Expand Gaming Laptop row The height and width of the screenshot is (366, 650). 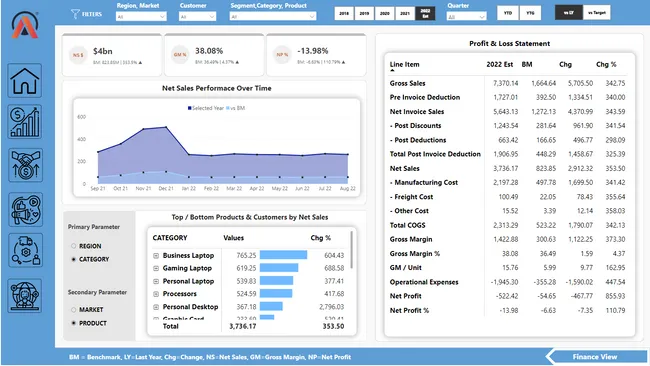coord(156,269)
